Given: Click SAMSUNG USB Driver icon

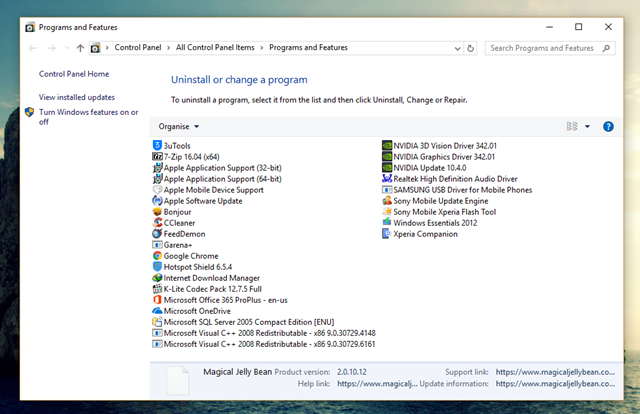Looking at the screenshot, I should point(387,189).
